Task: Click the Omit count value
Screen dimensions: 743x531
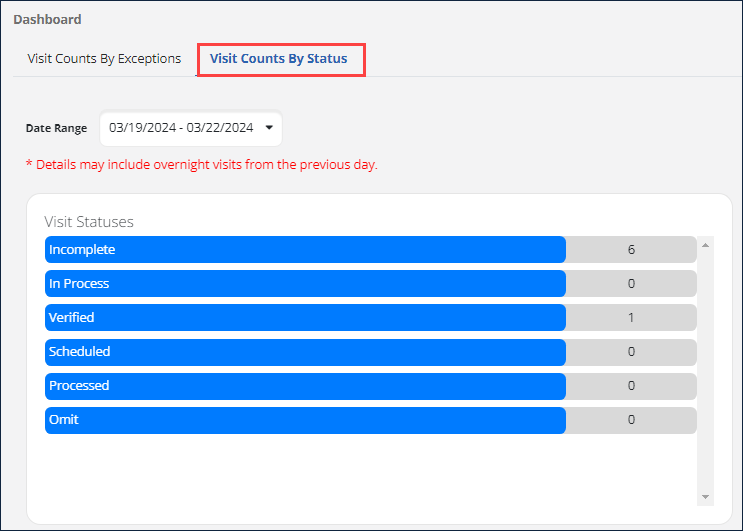Action: pyautogui.click(x=631, y=420)
